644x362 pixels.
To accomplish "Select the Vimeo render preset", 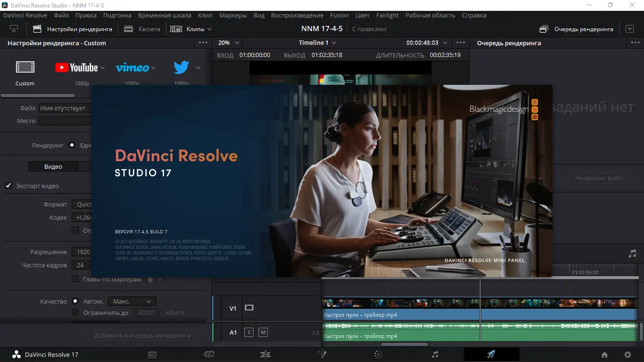I will click(132, 68).
